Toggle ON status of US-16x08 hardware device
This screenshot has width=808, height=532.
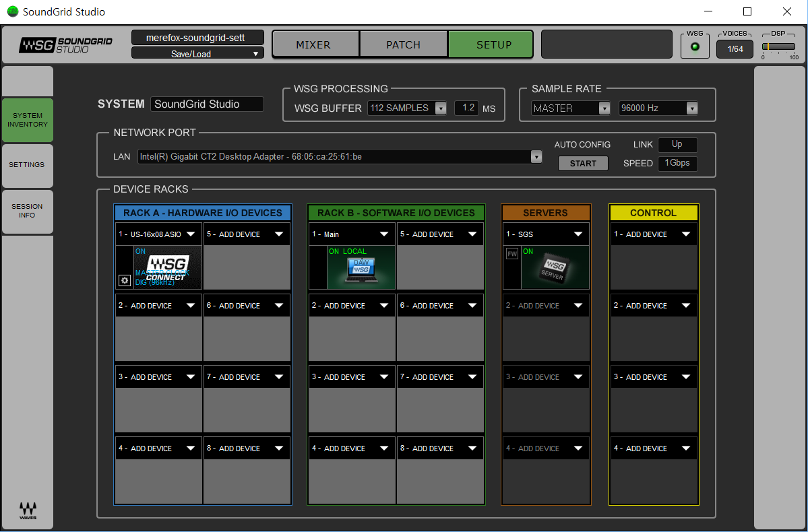coord(140,252)
